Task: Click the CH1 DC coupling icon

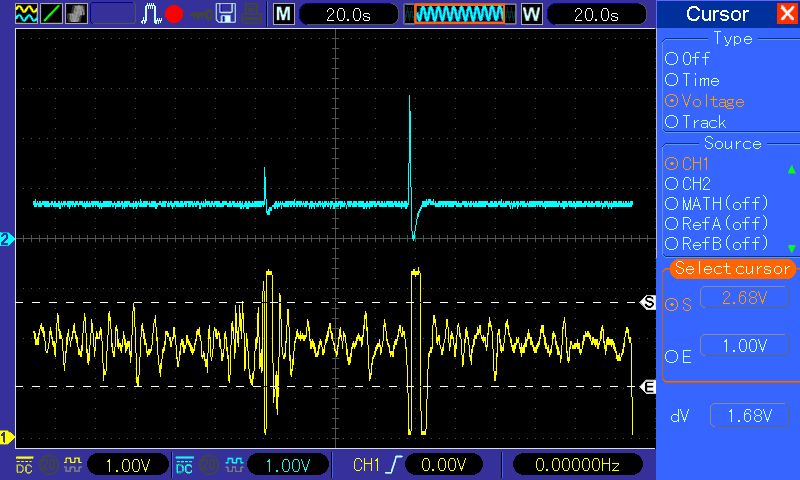Action: click(x=24, y=465)
